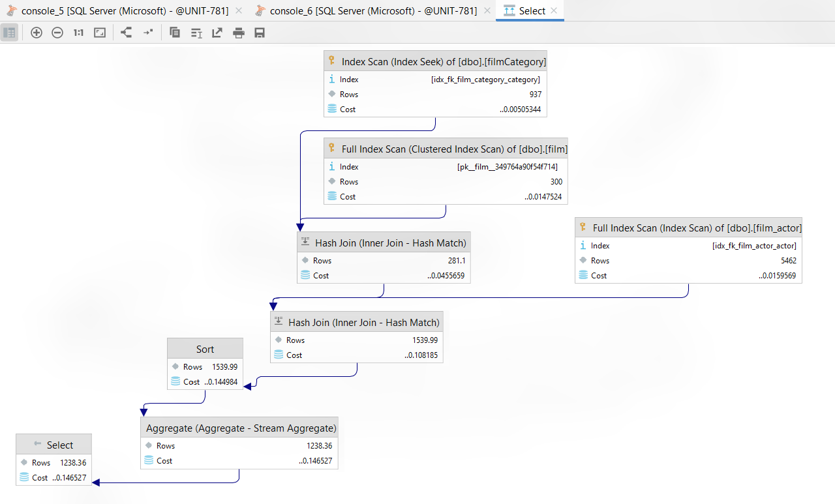This screenshot has width=835, height=504.
Task: Click the Sort cost value ..0.144984
Action: click(x=221, y=382)
